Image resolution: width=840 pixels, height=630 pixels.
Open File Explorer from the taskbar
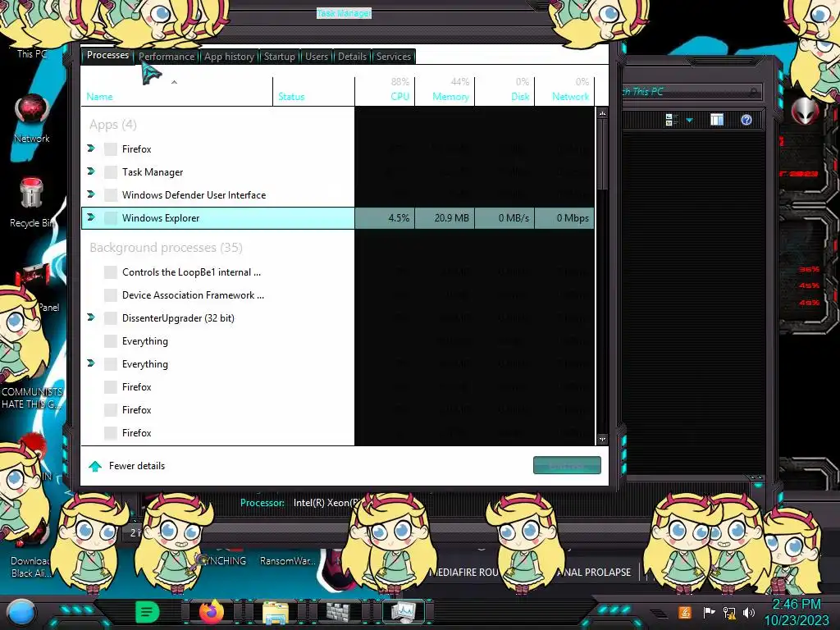point(276,612)
